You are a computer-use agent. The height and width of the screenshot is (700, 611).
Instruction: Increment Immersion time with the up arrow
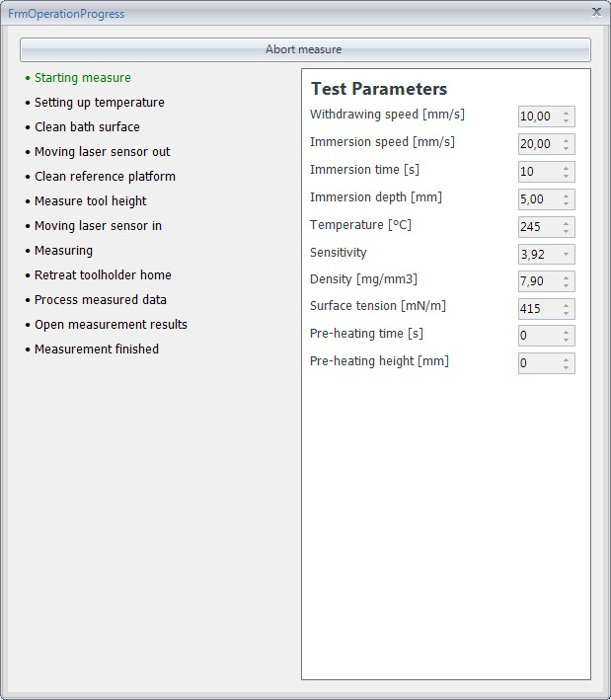tap(566, 168)
